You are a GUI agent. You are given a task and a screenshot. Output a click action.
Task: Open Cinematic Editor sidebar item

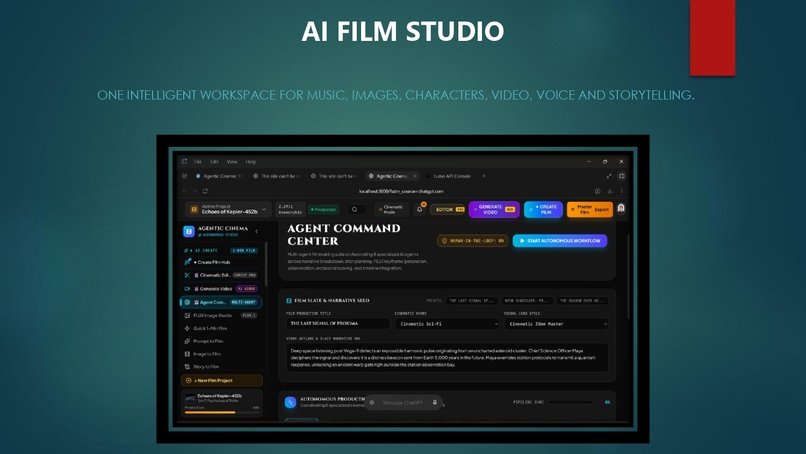pyautogui.click(x=221, y=275)
